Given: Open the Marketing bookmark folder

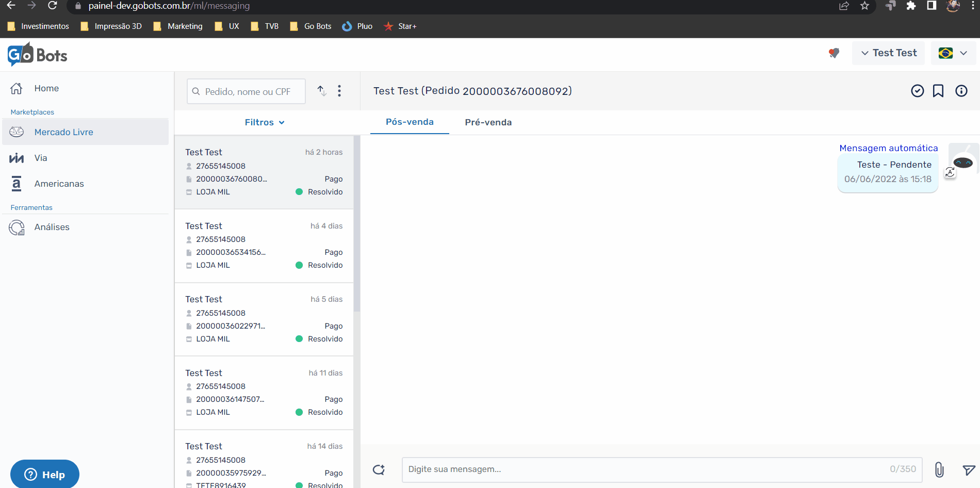Looking at the screenshot, I should coord(178,26).
